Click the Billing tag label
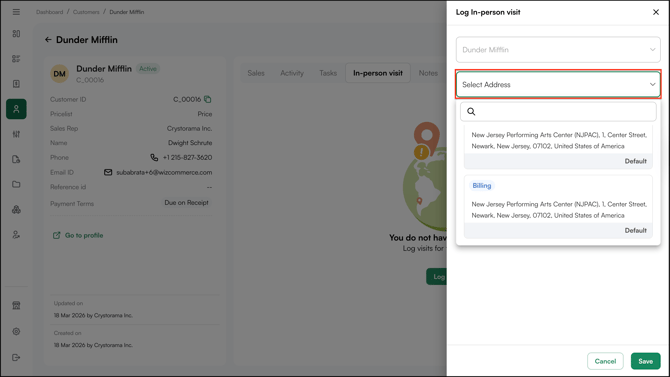Image resolution: width=670 pixels, height=377 pixels. [482, 186]
